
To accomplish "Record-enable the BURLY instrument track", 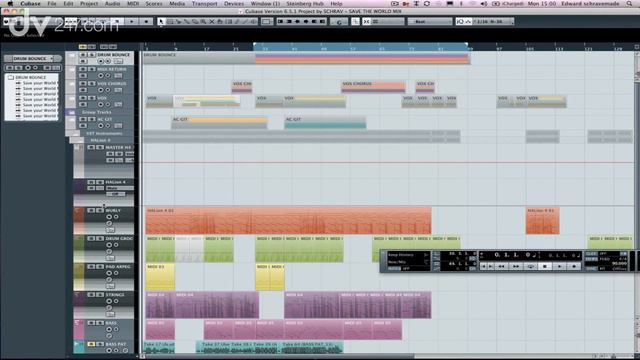I will (109, 217).
